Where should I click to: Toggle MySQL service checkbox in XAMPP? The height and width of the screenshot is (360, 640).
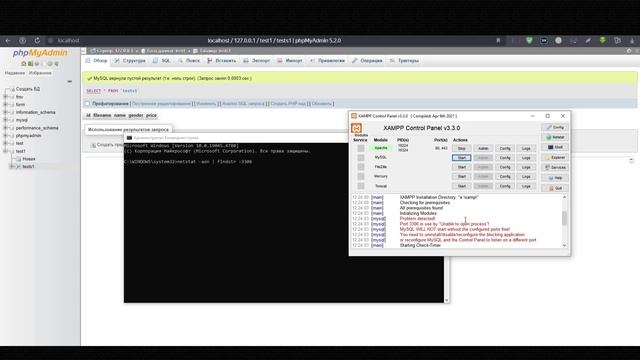coord(361,158)
